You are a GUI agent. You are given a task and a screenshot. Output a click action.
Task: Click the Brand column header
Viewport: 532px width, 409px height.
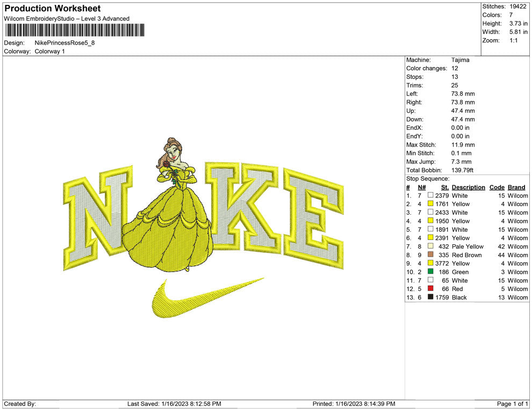pos(516,187)
